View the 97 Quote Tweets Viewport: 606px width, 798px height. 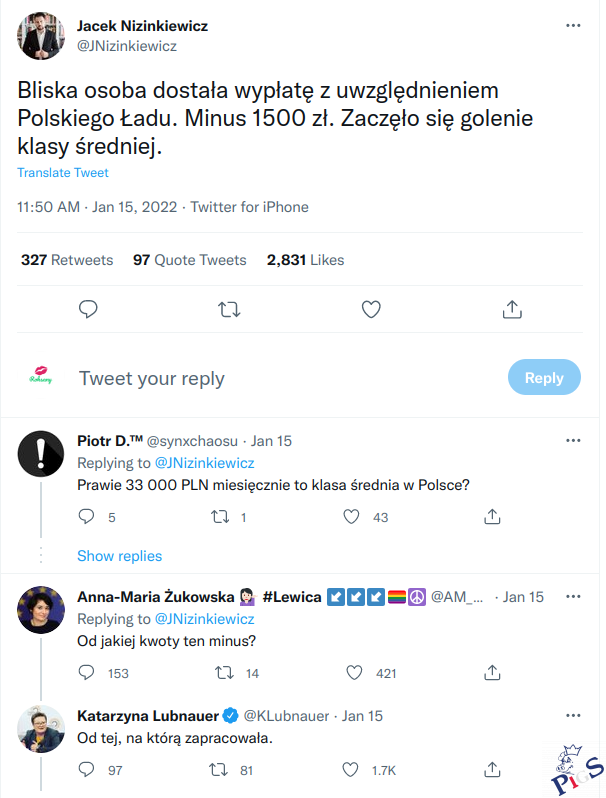coord(189,260)
